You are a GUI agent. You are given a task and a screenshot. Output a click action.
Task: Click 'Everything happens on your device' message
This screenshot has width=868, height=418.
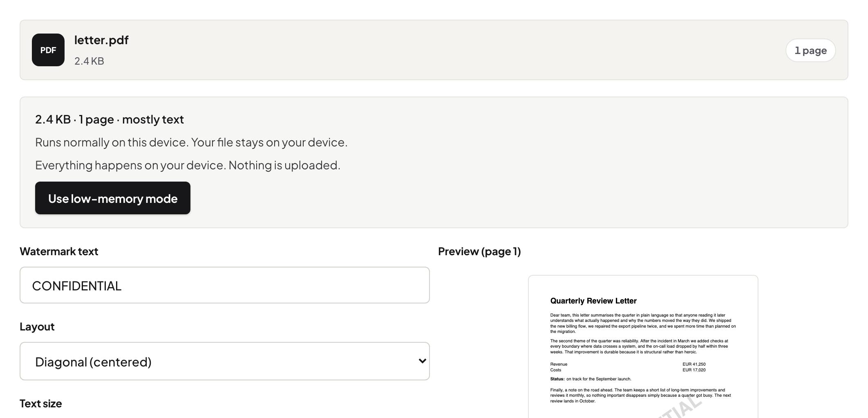(188, 165)
